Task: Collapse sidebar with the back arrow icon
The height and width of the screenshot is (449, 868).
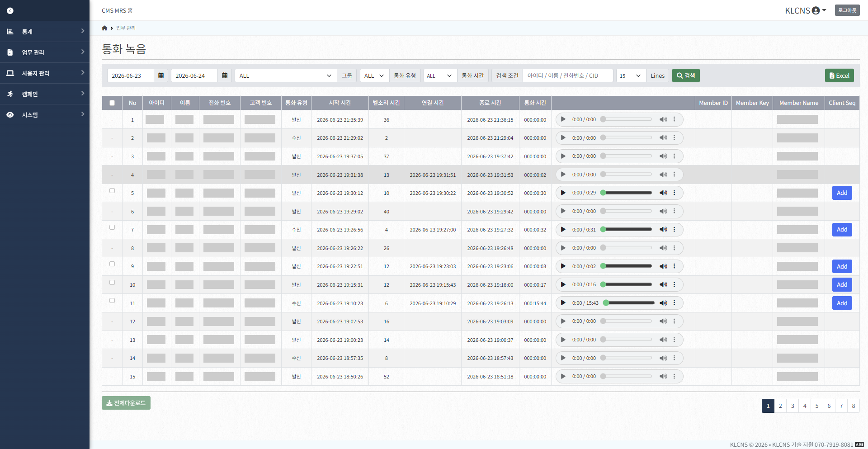Action: (x=10, y=10)
